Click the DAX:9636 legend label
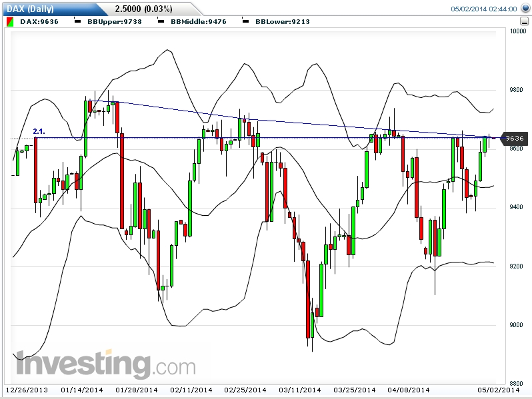 (x=39, y=22)
